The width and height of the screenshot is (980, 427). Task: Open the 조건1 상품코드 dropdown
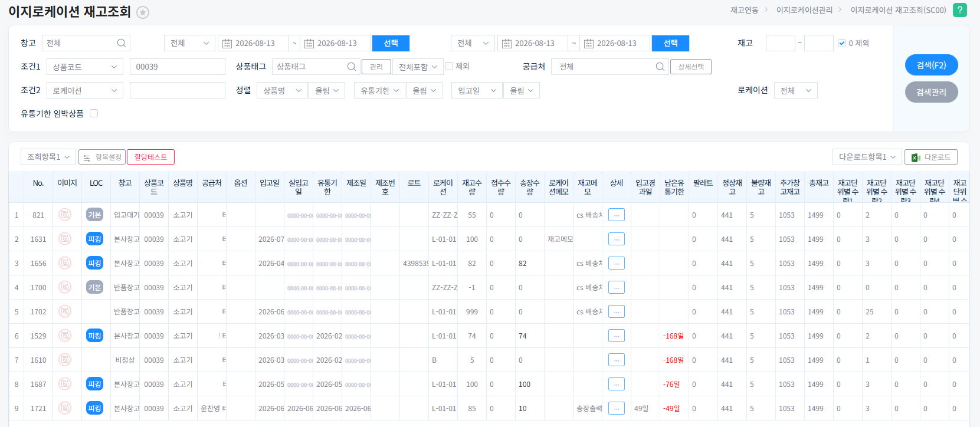[85, 67]
